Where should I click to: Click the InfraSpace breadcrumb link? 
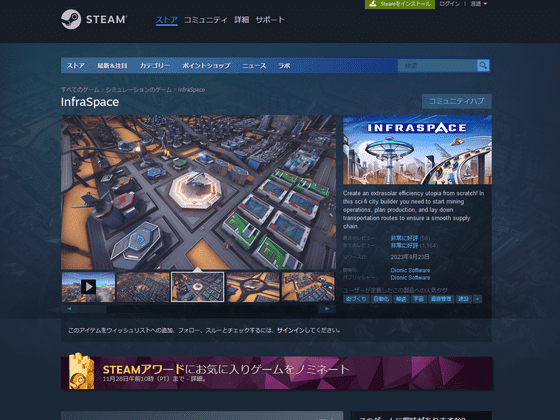coord(191,90)
